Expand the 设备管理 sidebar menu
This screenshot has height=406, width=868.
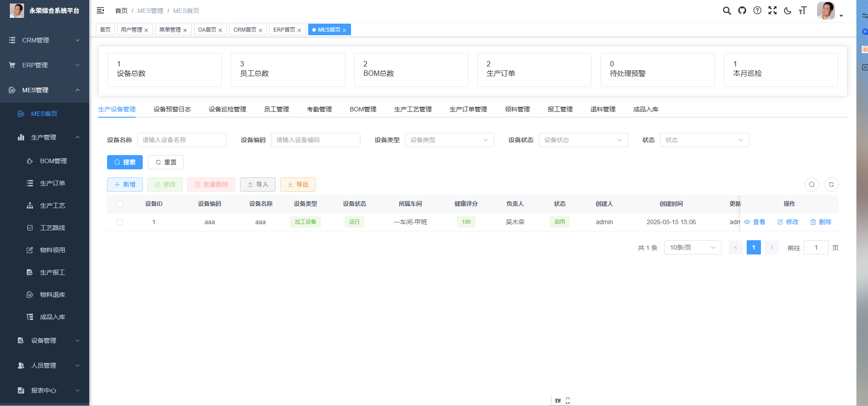[x=45, y=340]
